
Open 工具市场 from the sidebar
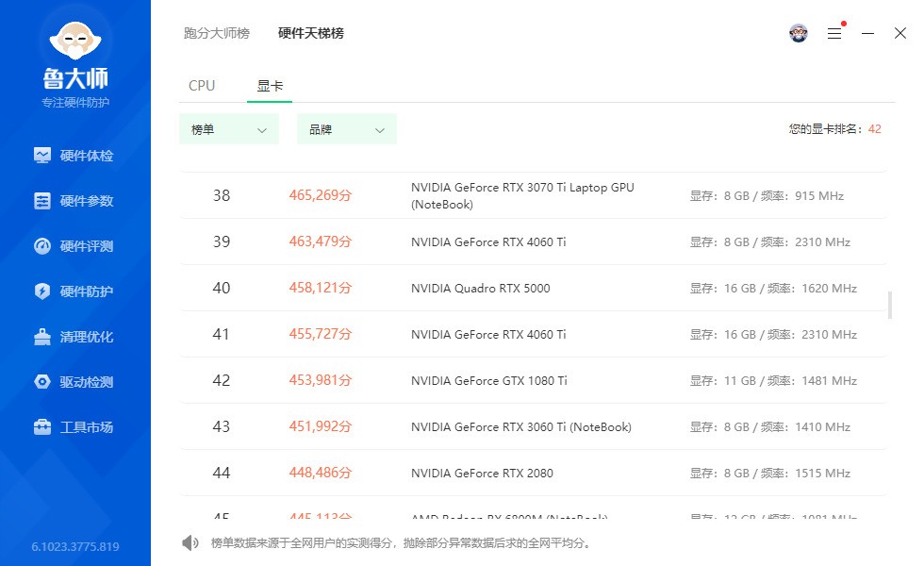[74, 426]
